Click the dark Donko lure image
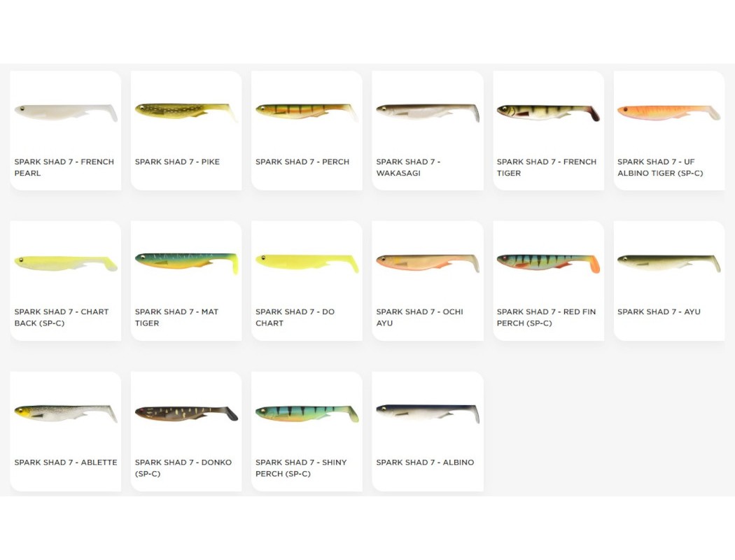 [186, 414]
